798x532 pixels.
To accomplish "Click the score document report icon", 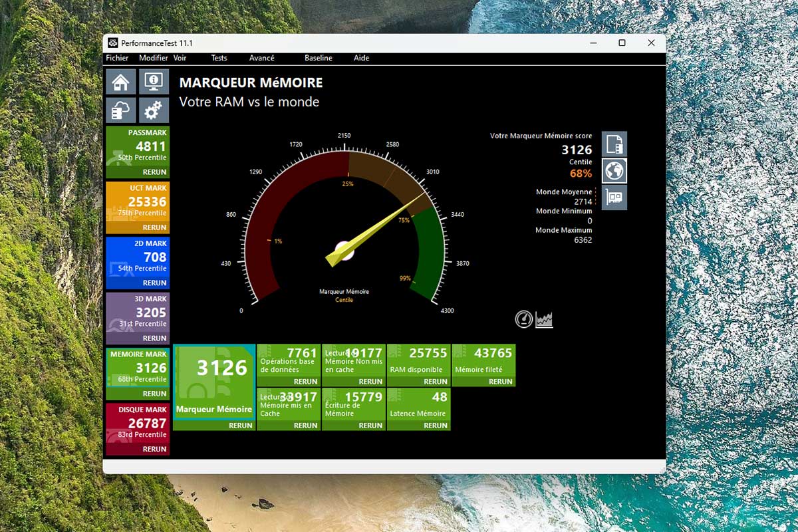I will [x=614, y=144].
